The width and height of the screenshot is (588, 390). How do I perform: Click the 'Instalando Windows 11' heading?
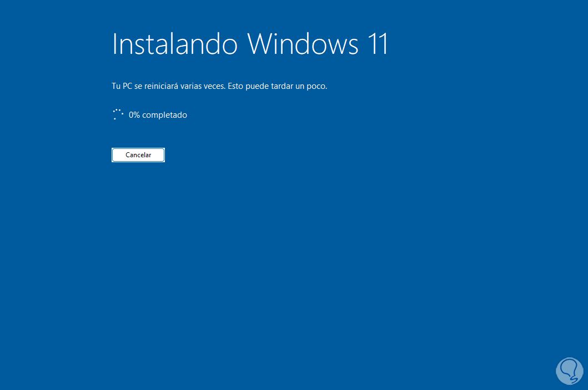(250, 44)
